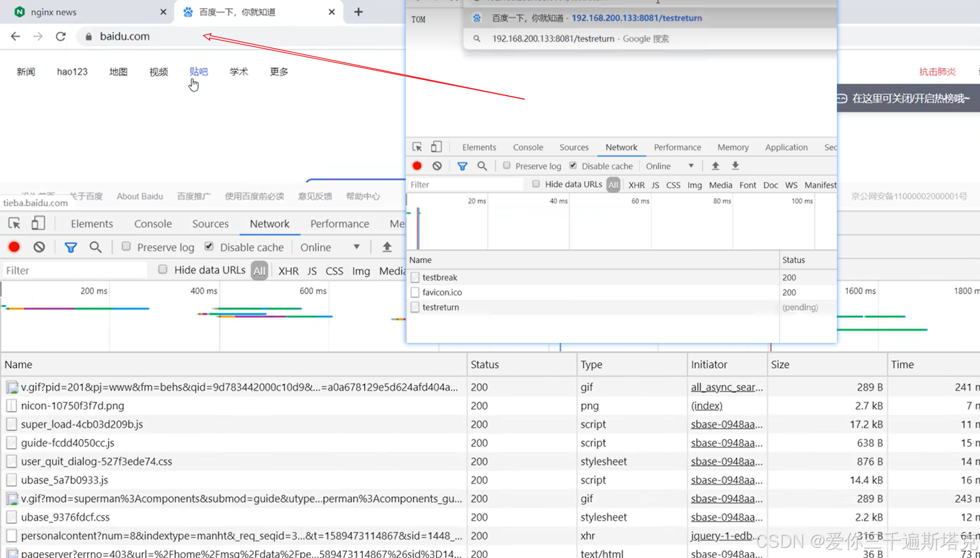
Task: Click the import HAR upload arrow icon
Action: [715, 166]
